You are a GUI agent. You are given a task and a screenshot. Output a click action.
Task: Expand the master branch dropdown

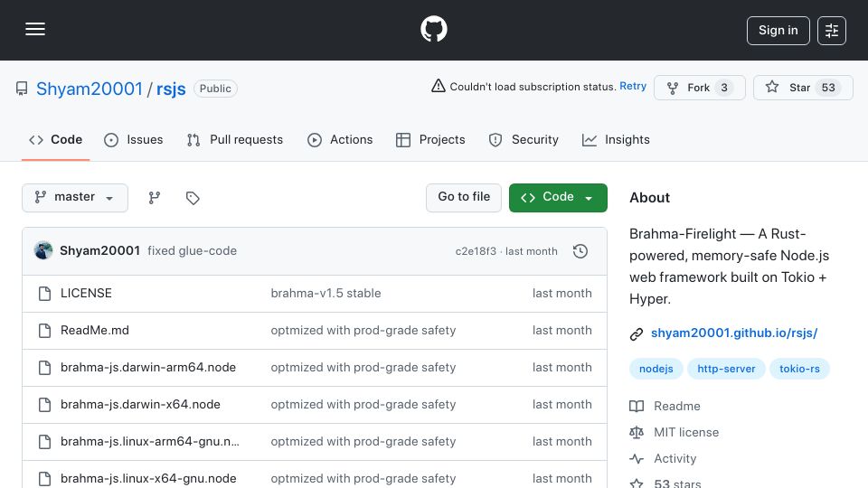[x=75, y=198]
